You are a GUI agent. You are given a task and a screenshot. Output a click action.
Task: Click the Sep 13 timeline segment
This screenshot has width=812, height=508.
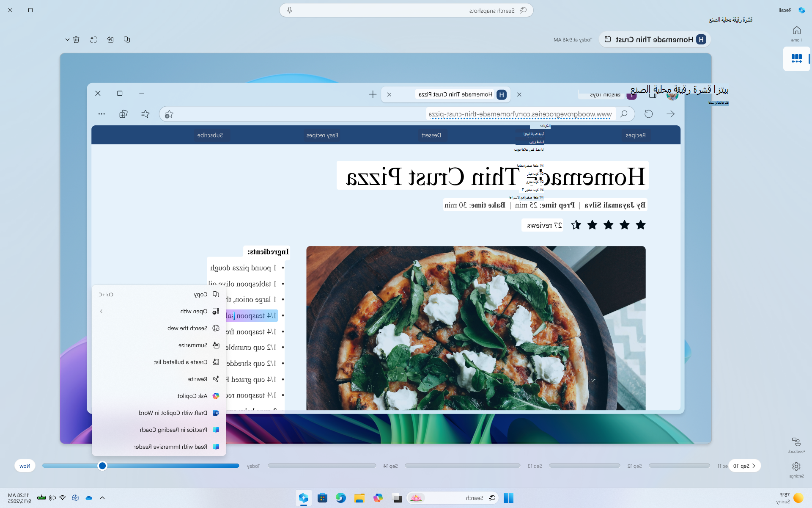pos(463,466)
